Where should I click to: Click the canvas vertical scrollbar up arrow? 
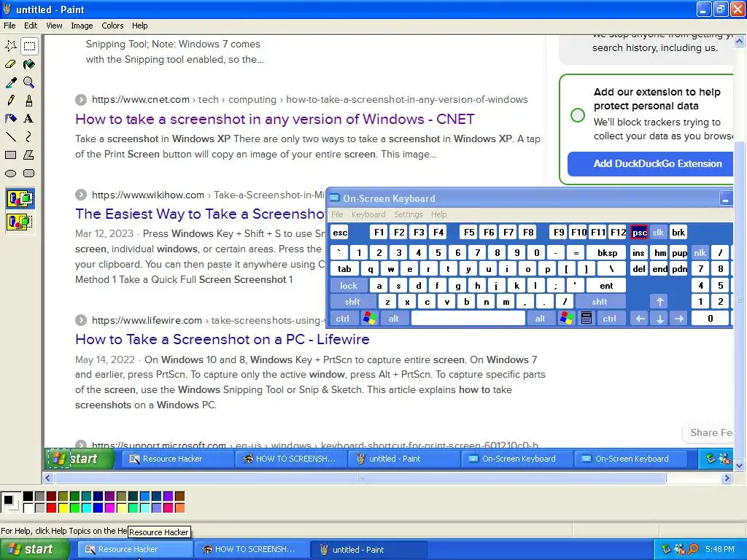[740, 42]
